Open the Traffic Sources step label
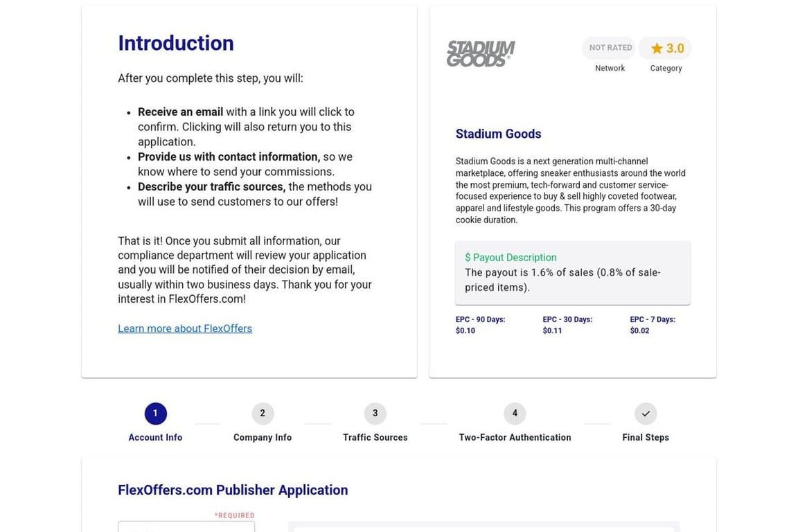798x532 pixels. 375,438
